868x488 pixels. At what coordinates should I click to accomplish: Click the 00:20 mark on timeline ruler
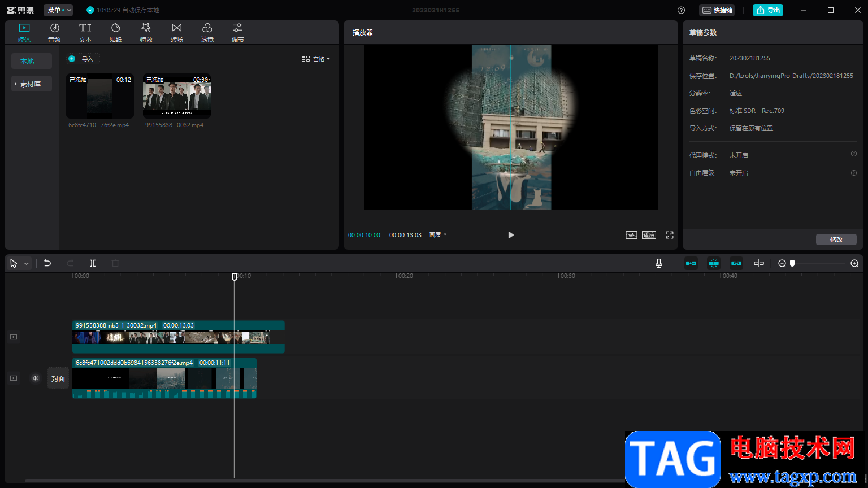pyautogui.click(x=405, y=276)
